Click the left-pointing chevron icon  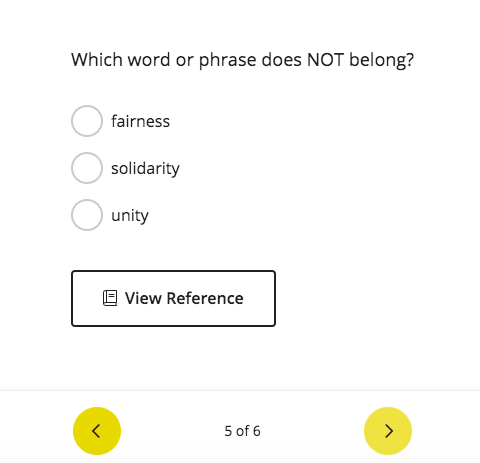(x=96, y=431)
